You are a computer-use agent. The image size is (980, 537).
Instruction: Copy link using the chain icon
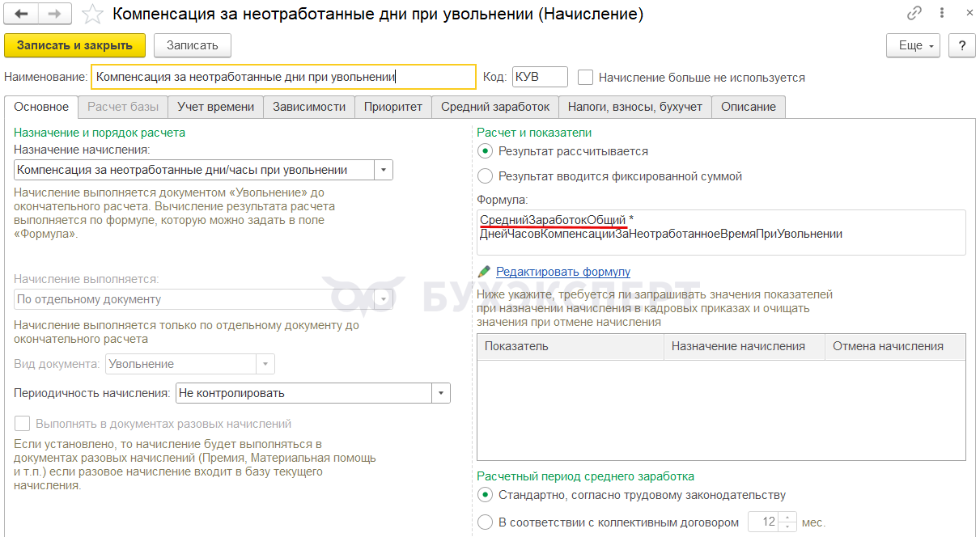pos(914,14)
